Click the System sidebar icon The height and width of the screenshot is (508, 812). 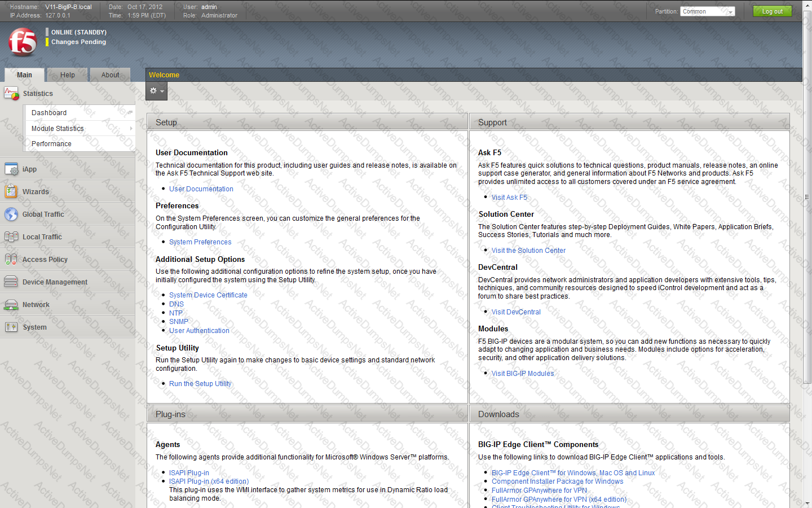(x=11, y=327)
